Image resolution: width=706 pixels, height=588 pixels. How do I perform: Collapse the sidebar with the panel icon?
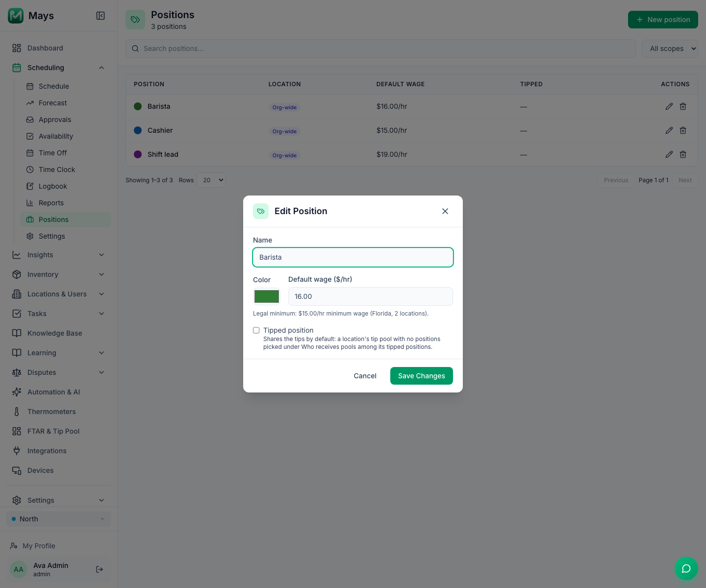pyautogui.click(x=101, y=16)
